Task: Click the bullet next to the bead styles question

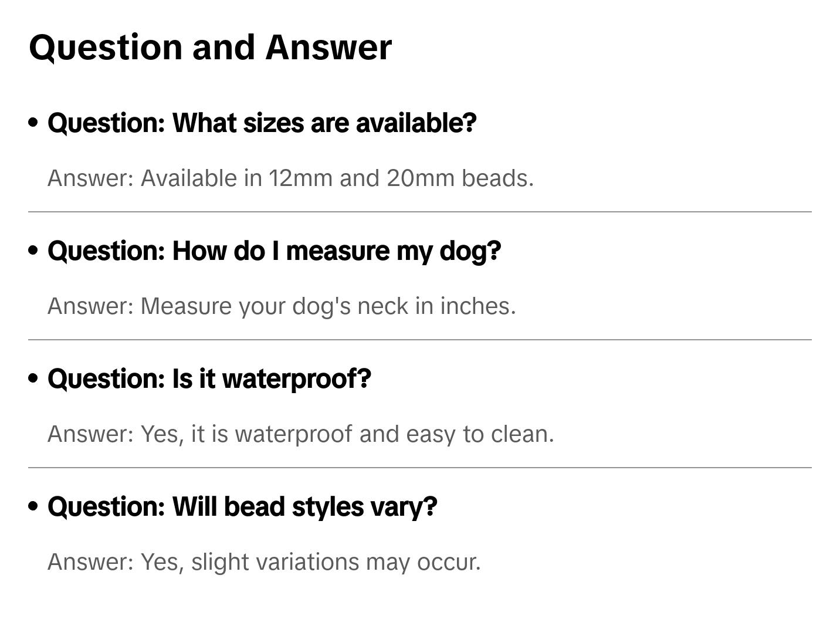Action: pos(33,506)
